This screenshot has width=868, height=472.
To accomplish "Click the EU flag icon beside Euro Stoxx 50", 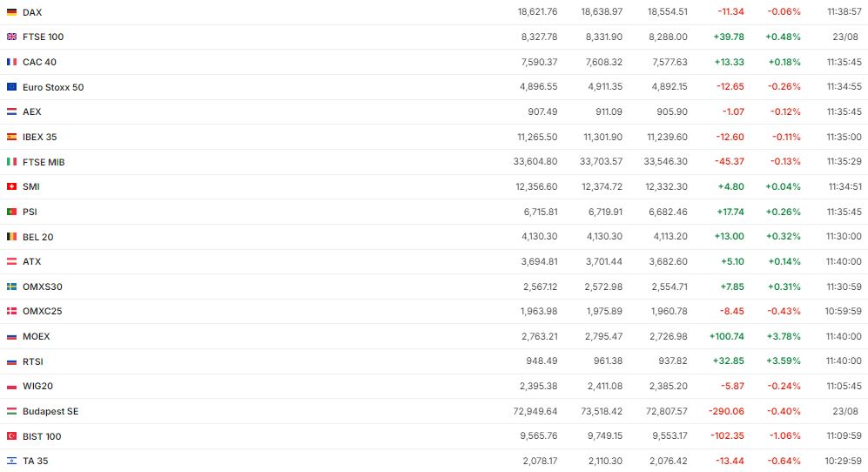I will (11, 87).
